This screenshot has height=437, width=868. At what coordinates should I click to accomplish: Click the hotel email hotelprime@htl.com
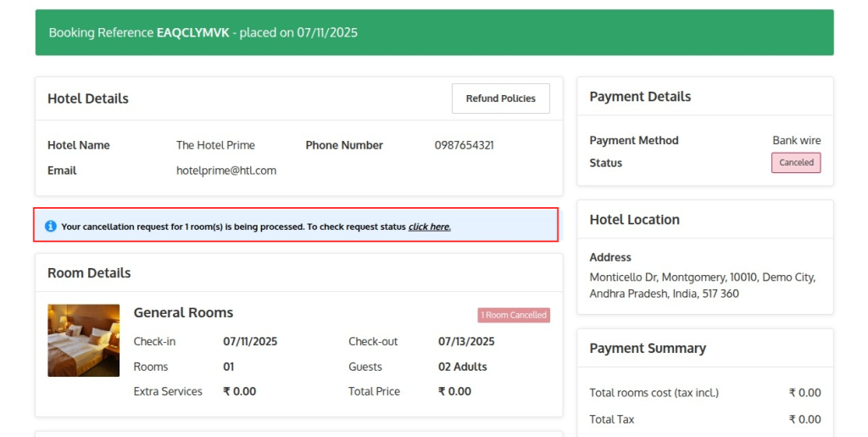(226, 171)
